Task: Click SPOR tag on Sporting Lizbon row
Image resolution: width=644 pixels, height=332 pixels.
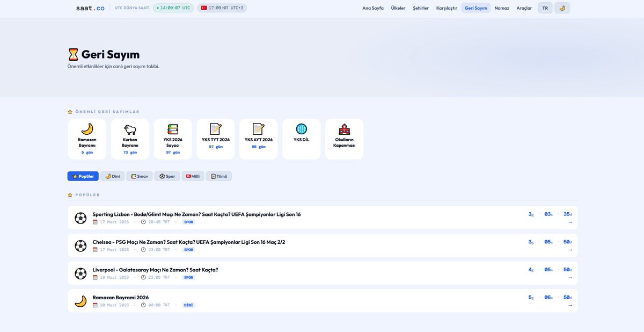Action: (x=188, y=222)
